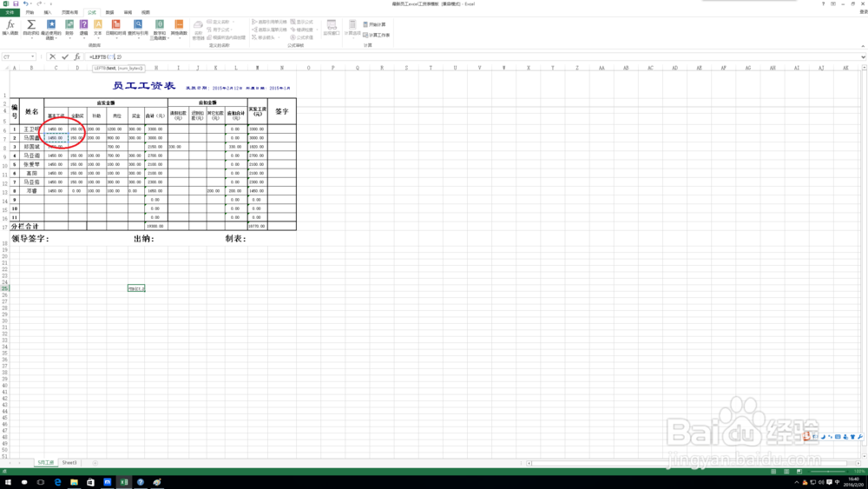
Task: Open the volume control in system tray
Action: point(821,482)
